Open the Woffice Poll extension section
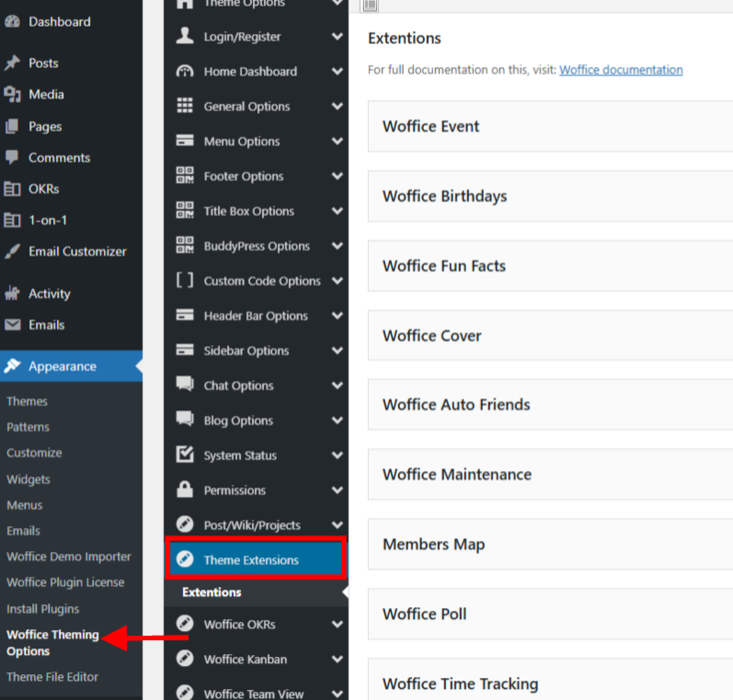Viewport: 733px width, 700px height. pos(550,614)
